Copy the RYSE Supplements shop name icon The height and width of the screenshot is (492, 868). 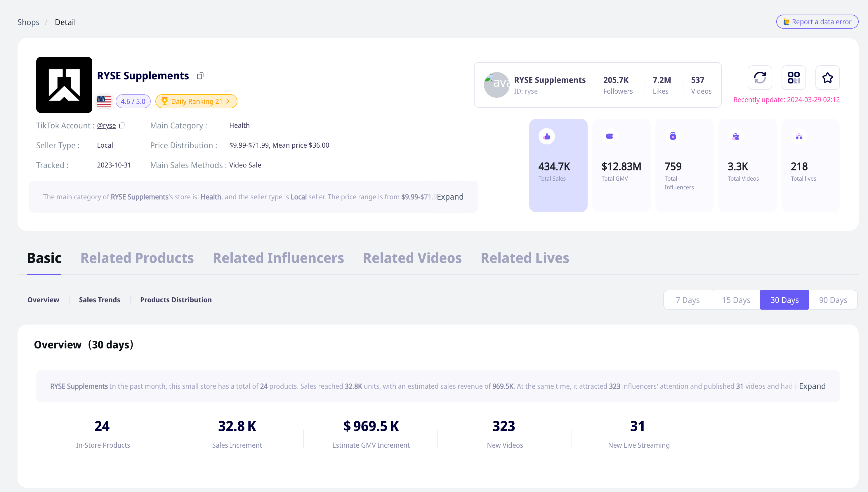coord(200,76)
